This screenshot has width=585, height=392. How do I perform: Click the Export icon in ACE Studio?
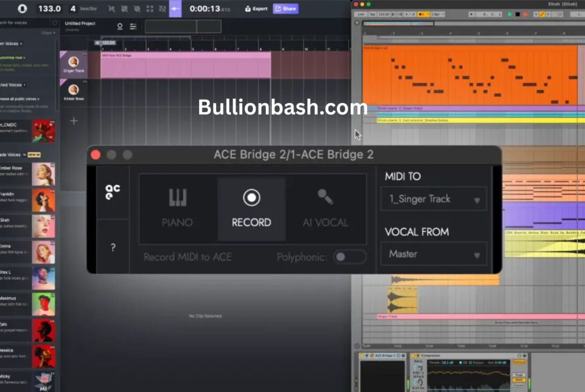pos(256,9)
